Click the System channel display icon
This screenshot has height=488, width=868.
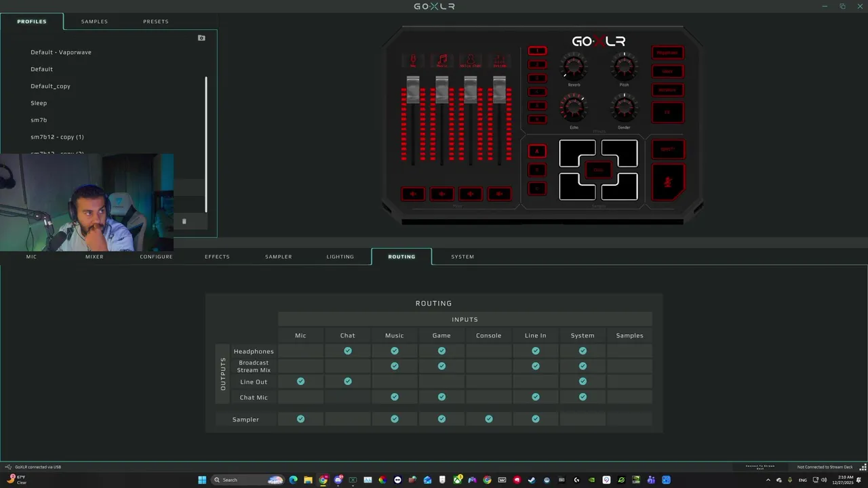click(x=500, y=60)
